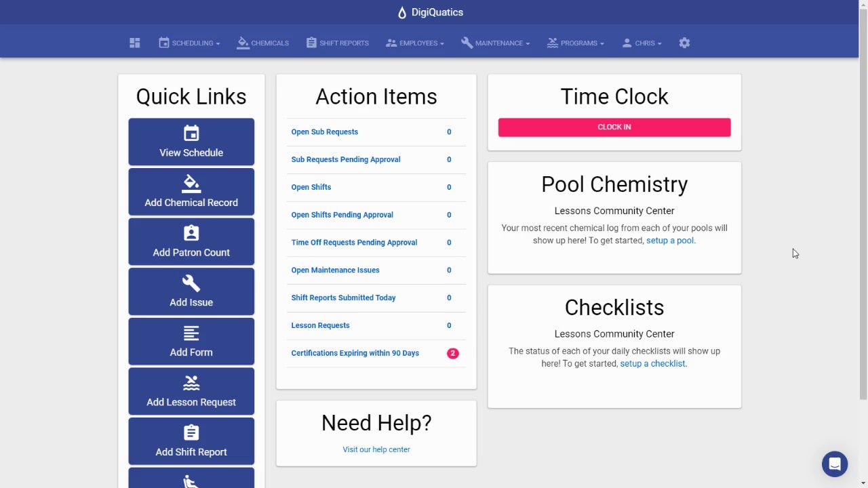Open the settings gear icon in navbar
The image size is (868, 488).
(x=684, y=43)
